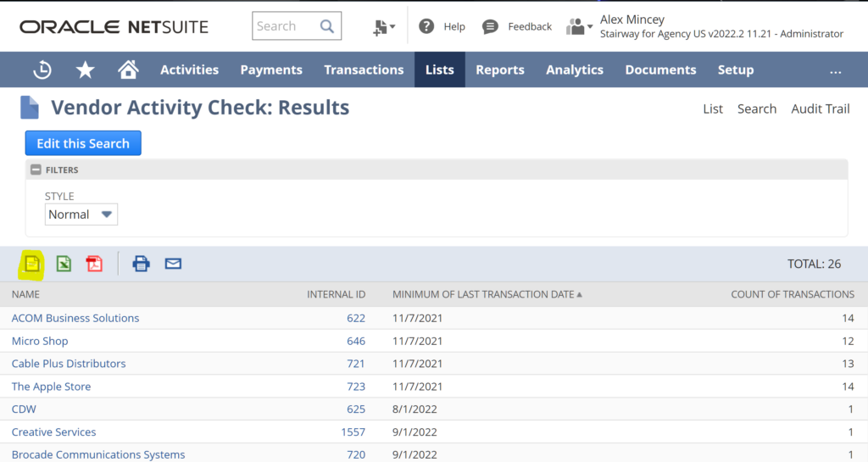Sort by Name column header

[x=25, y=294]
